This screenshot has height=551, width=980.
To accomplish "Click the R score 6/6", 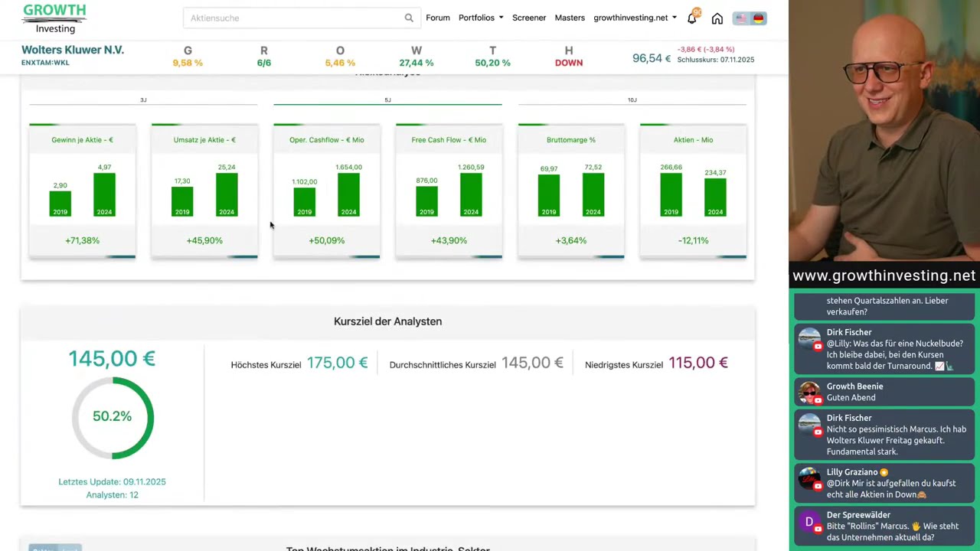I will coord(264,63).
